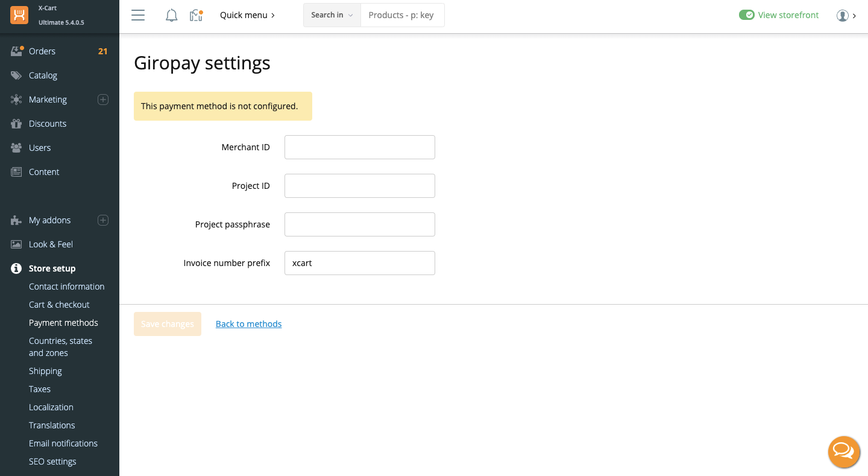Toggle the View storefront switch
868x476 pixels.
coord(746,15)
